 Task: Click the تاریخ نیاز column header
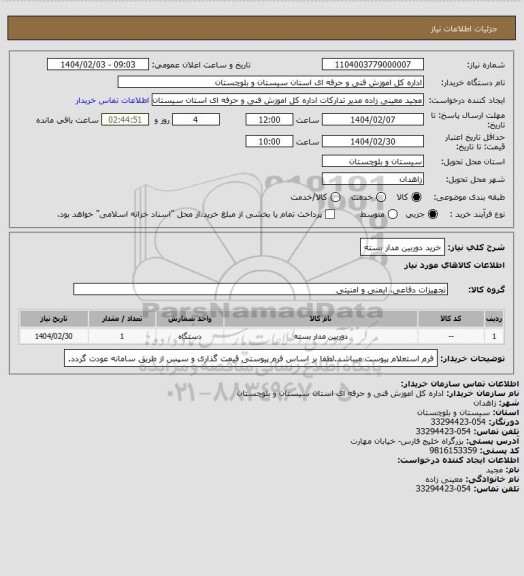pos(54,318)
